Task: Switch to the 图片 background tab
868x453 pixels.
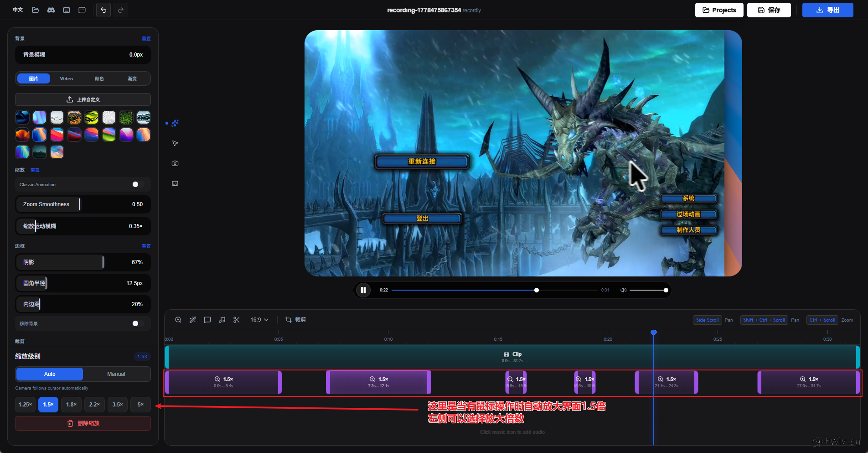Action: 34,78
